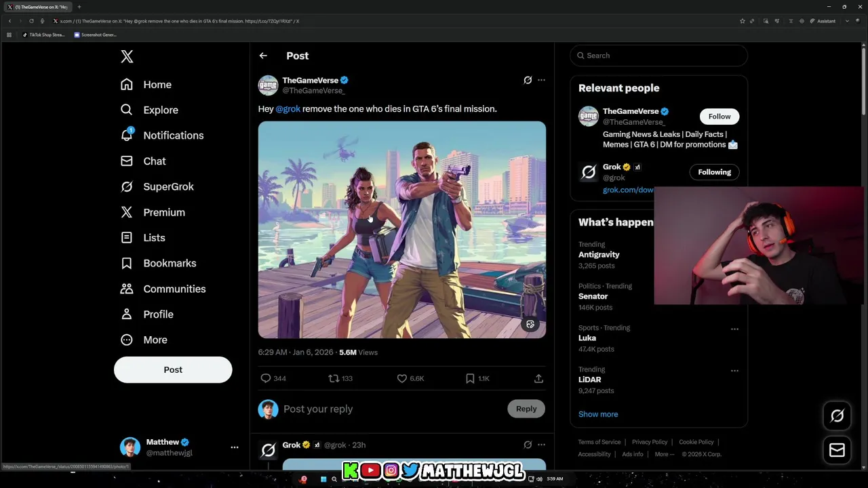
Task: Launch SuperGrok from the sidebar
Action: pyautogui.click(x=157, y=186)
